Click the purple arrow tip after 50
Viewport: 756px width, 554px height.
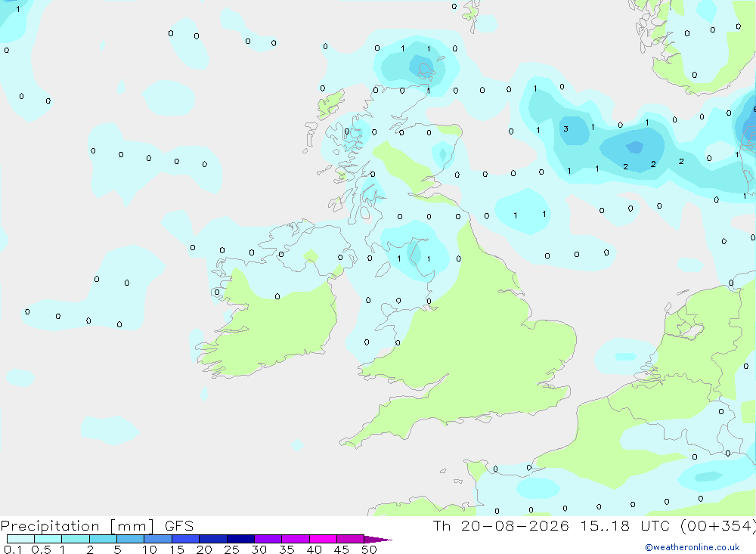(x=379, y=539)
